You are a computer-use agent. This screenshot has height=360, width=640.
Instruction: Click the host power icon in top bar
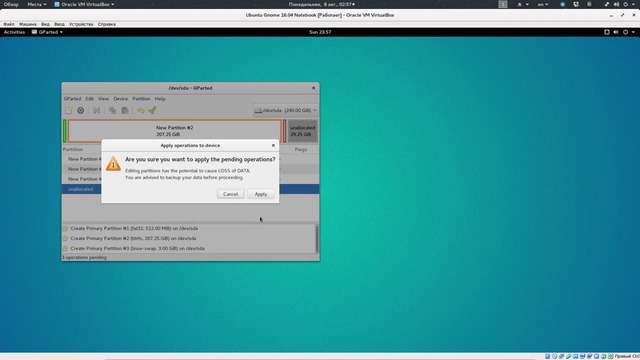coord(626,4)
